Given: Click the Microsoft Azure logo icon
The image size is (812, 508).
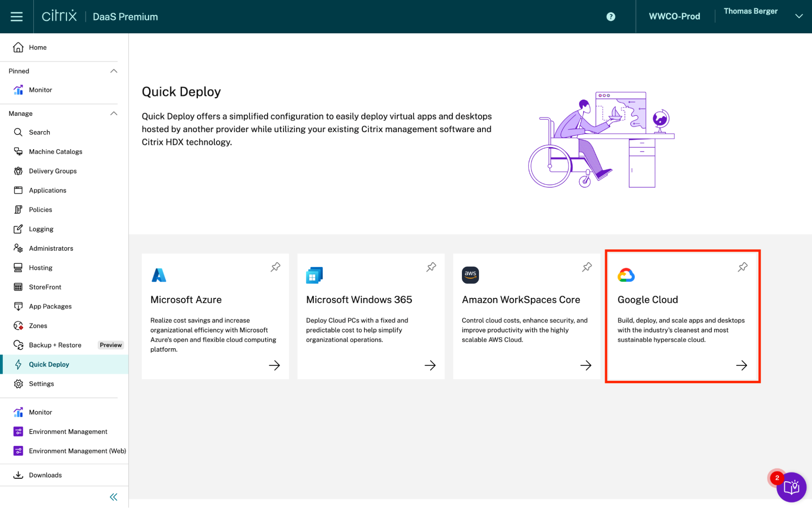Looking at the screenshot, I should (x=159, y=275).
